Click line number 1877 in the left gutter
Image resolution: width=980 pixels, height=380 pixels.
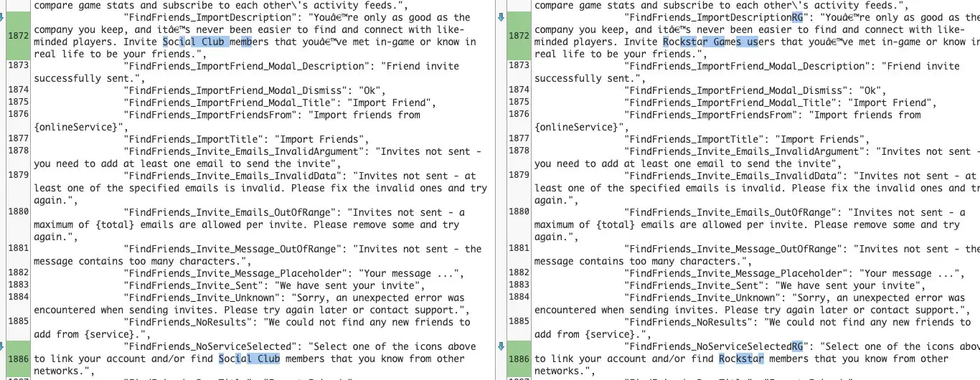tap(17, 139)
